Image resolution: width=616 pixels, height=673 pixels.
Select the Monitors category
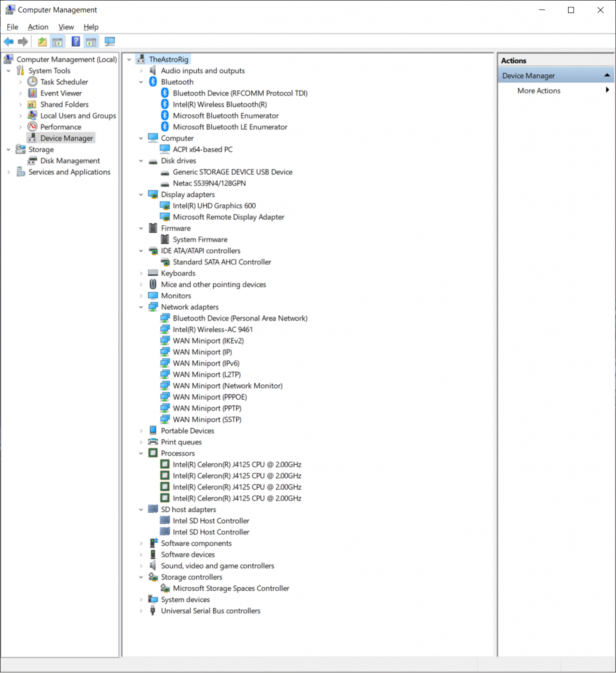[x=176, y=296]
